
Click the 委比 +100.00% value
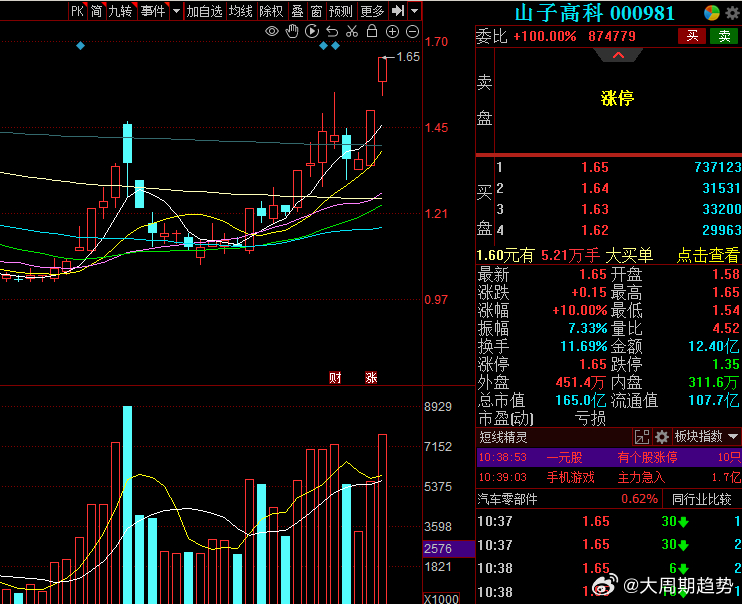click(545, 36)
